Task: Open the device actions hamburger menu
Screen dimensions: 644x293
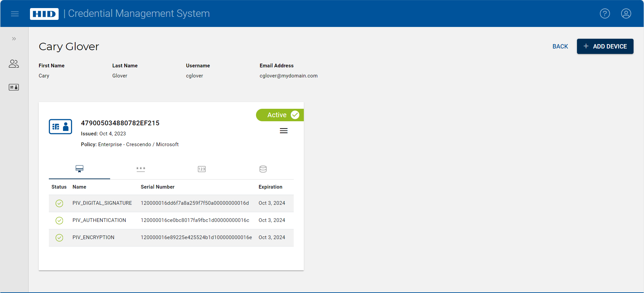Action: 284,131
